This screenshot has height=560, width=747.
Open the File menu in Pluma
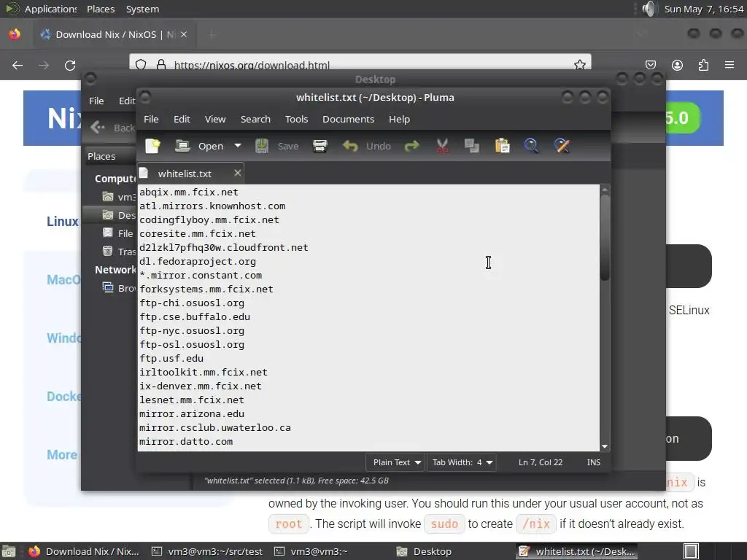[x=151, y=119]
